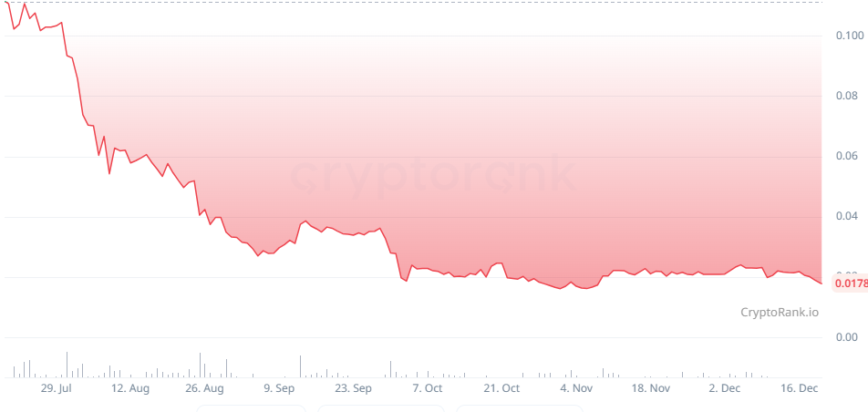This screenshot has height=412, width=868.
Task: Click the 0.00 price axis label
Action: click(x=846, y=337)
